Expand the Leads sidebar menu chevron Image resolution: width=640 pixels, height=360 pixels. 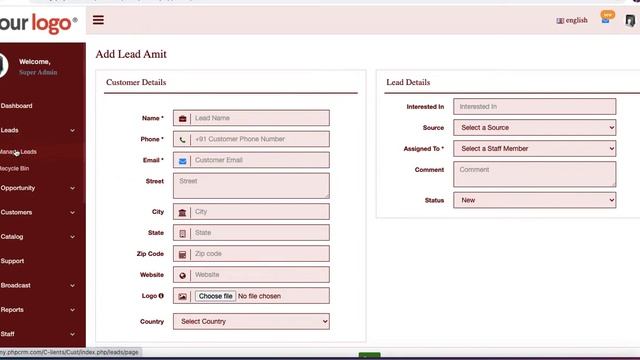point(72,131)
